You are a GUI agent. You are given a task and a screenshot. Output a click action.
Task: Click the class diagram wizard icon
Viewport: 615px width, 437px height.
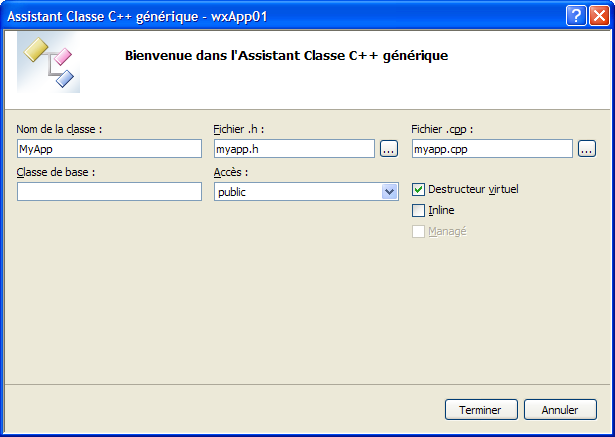click(x=50, y=63)
